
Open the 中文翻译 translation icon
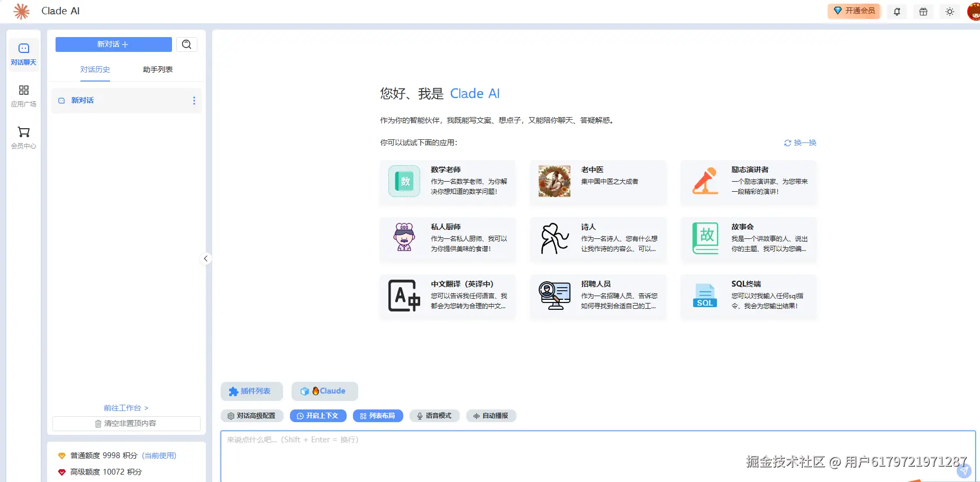404,295
